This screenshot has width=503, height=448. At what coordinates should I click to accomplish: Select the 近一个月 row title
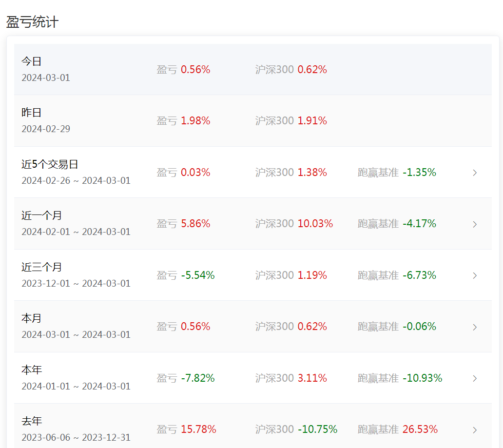click(x=41, y=215)
